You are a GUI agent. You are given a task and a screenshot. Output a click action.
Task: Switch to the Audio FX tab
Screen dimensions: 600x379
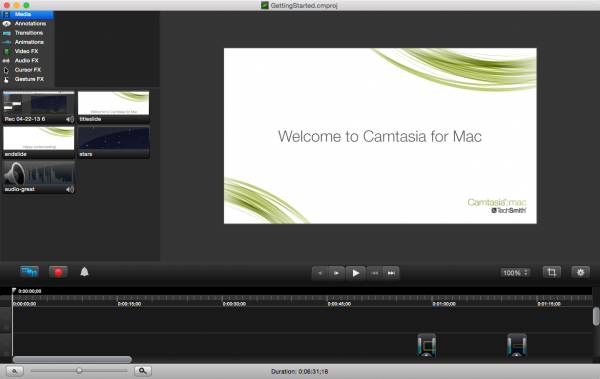[x=27, y=60]
